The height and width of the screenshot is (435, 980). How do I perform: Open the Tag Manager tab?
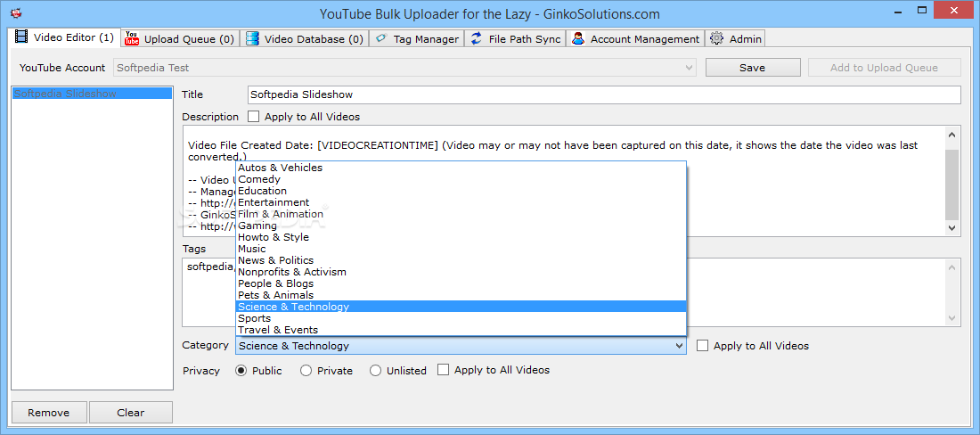click(417, 38)
